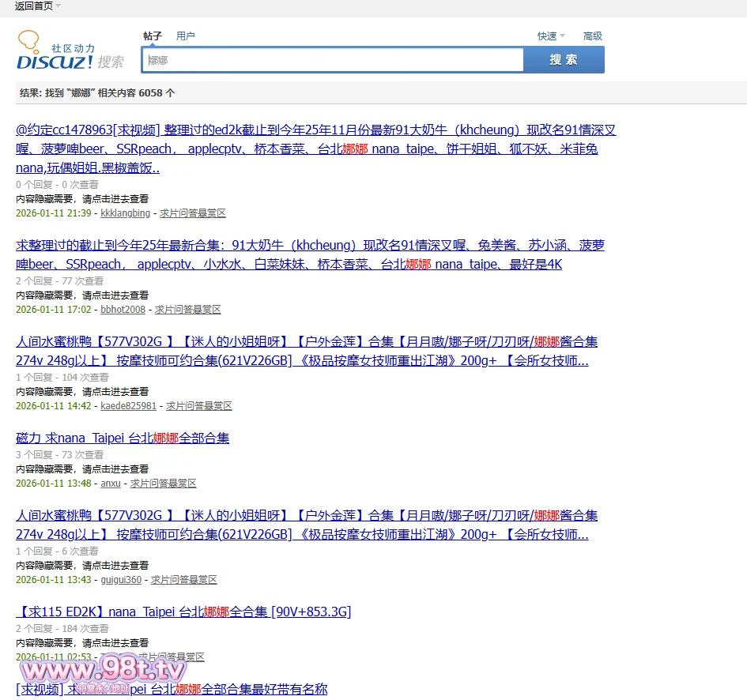Open user profile bbhot2008
Image resolution: width=747 pixels, height=700 pixels.
coord(123,310)
